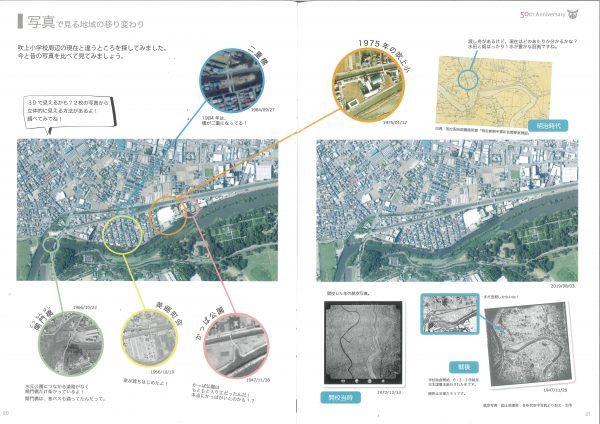Open the 1975年の吹上小 circular photo

click(x=371, y=85)
